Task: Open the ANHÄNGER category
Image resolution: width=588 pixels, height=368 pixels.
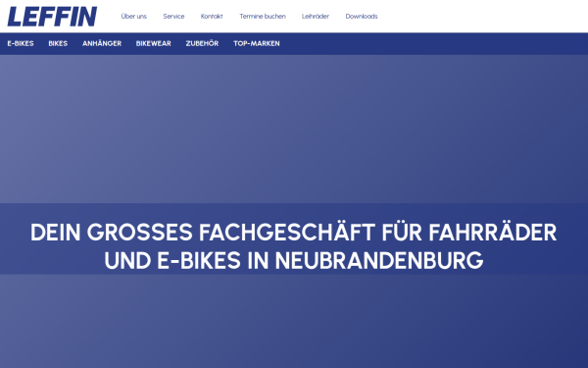Action: pos(102,43)
